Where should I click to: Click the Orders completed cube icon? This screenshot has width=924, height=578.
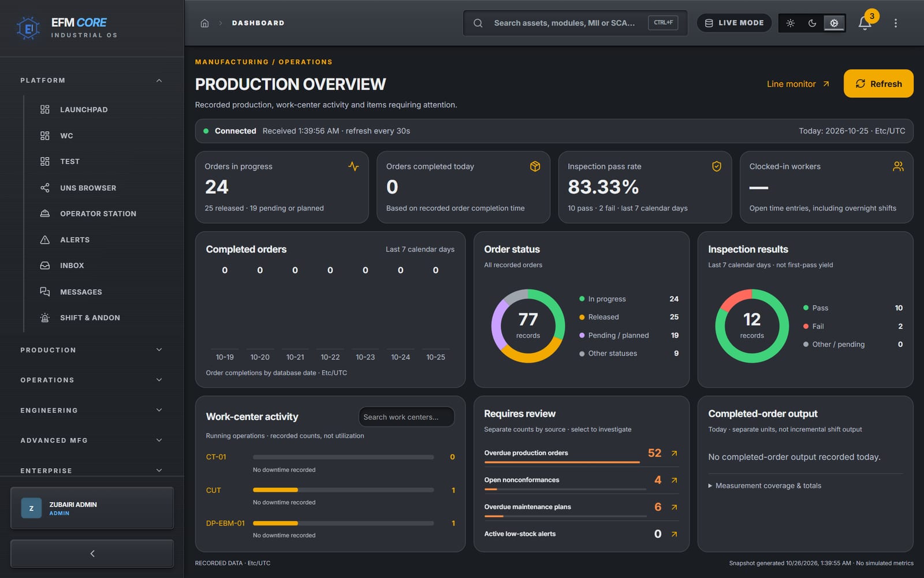[535, 166]
